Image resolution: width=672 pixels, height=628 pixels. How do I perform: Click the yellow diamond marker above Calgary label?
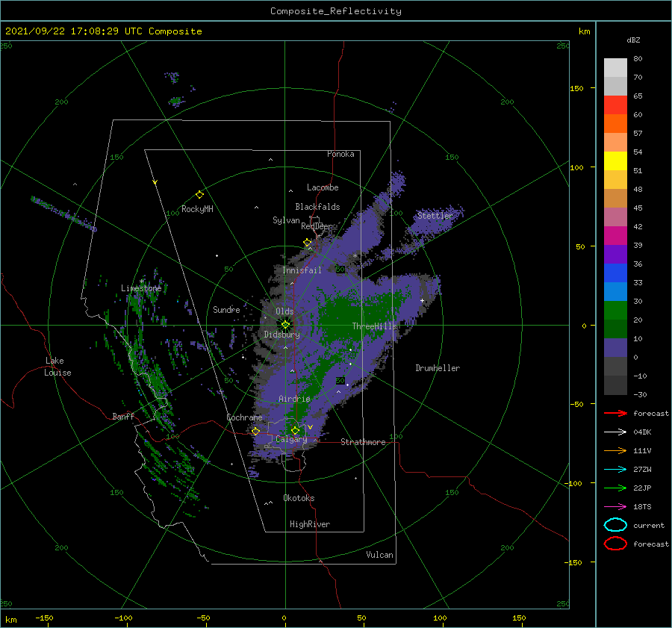point(295,430)
